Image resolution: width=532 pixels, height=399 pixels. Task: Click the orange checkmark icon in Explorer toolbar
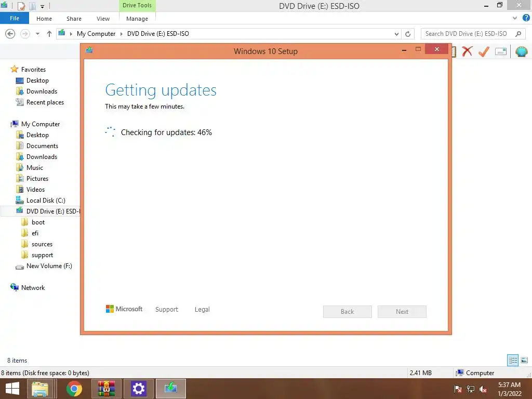484,51
